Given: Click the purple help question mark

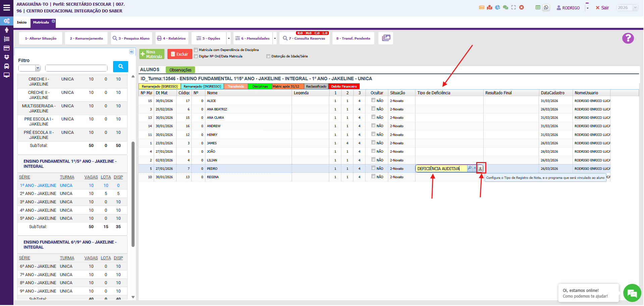Looking at the screenshot, I should [628, 38].
